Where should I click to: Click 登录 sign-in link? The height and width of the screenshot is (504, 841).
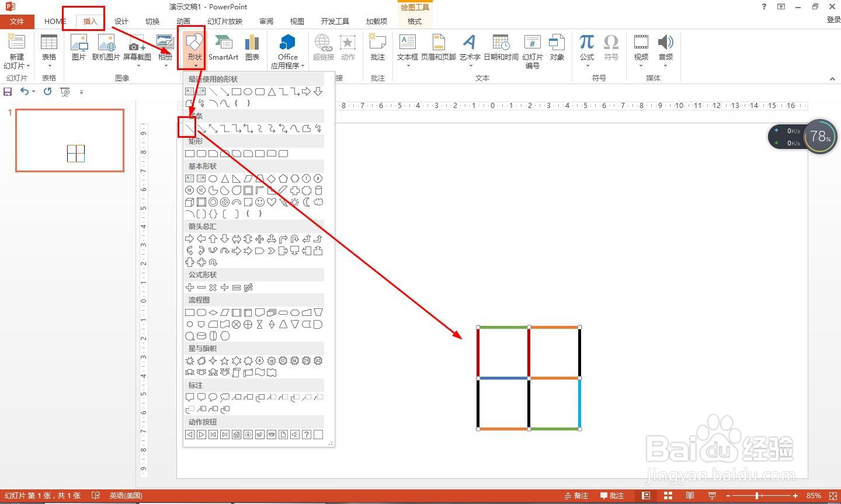(833, 20)
